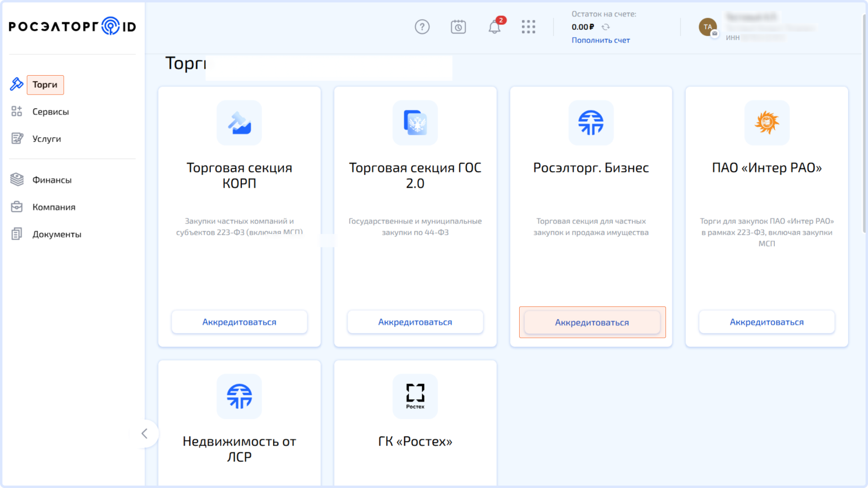Collapse the sidebar with the chevron arrow
The height and width of the screenshot is (488, 868).
tap(144, 433)
